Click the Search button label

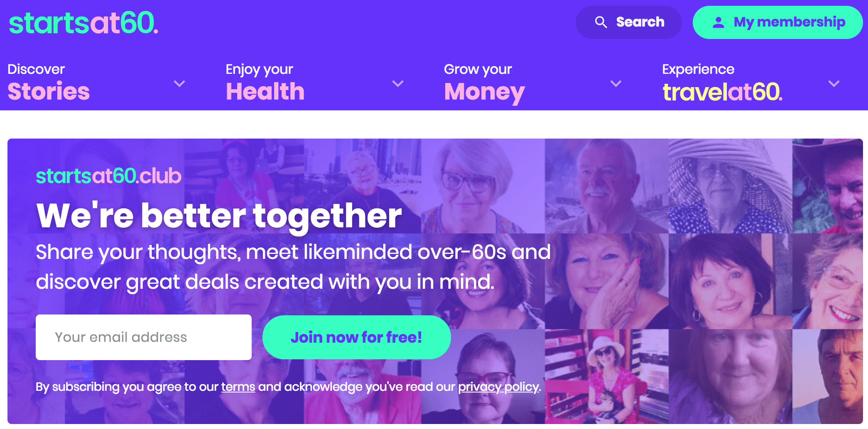(640, 22)
